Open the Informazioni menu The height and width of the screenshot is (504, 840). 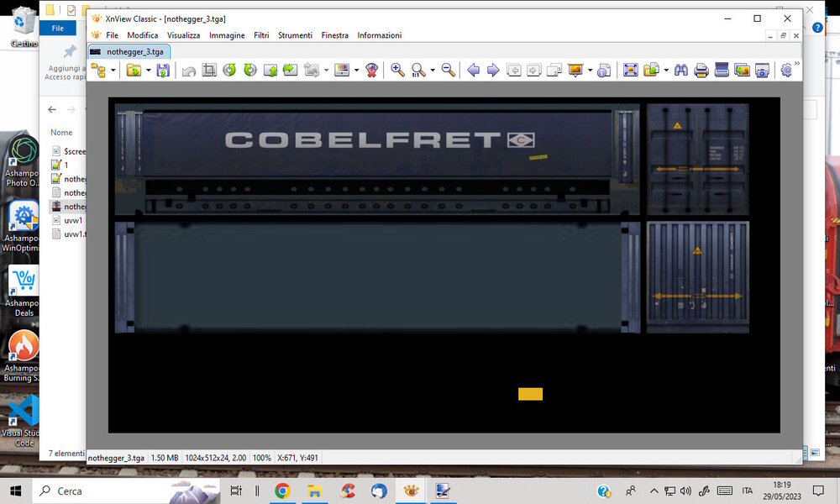380,35
